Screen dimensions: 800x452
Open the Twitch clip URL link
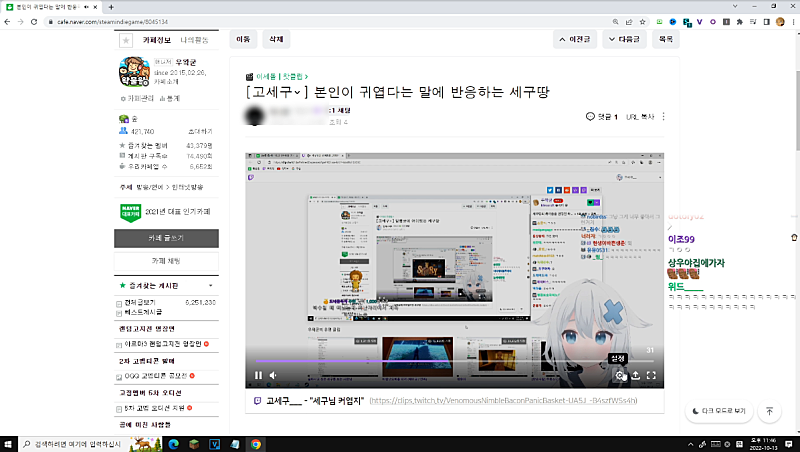[x=502, y=400]
